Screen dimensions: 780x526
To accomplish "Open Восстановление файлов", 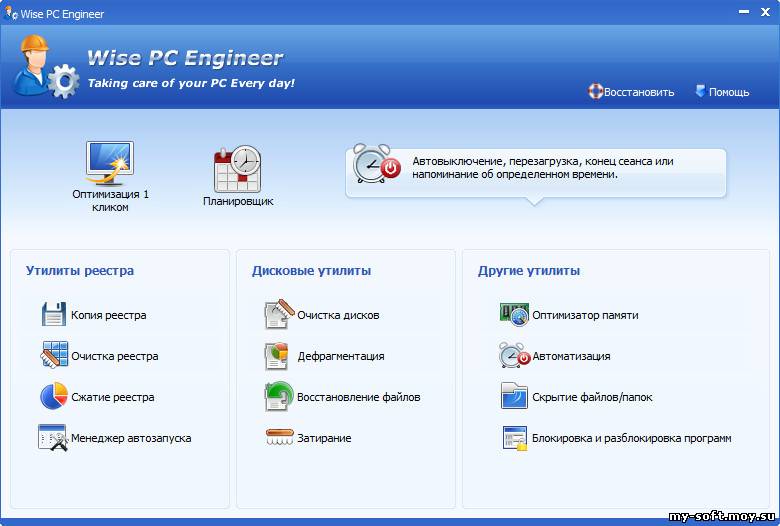I will [x=359, y=397].
